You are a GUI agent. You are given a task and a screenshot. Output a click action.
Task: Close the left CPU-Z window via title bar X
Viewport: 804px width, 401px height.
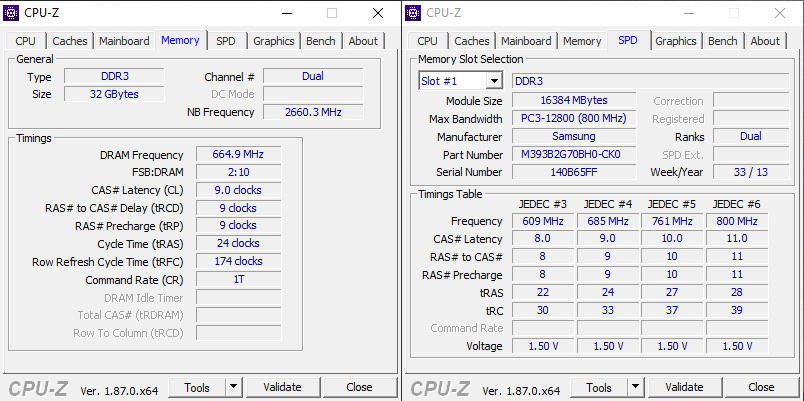tap(378, 13)
